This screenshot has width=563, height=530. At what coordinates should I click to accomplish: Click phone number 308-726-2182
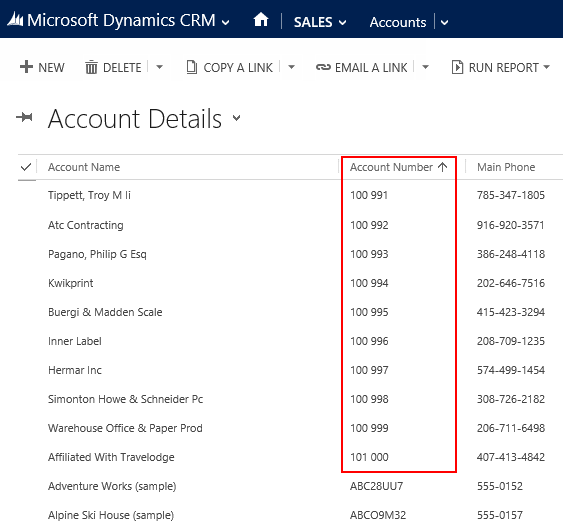coord(511,399)
